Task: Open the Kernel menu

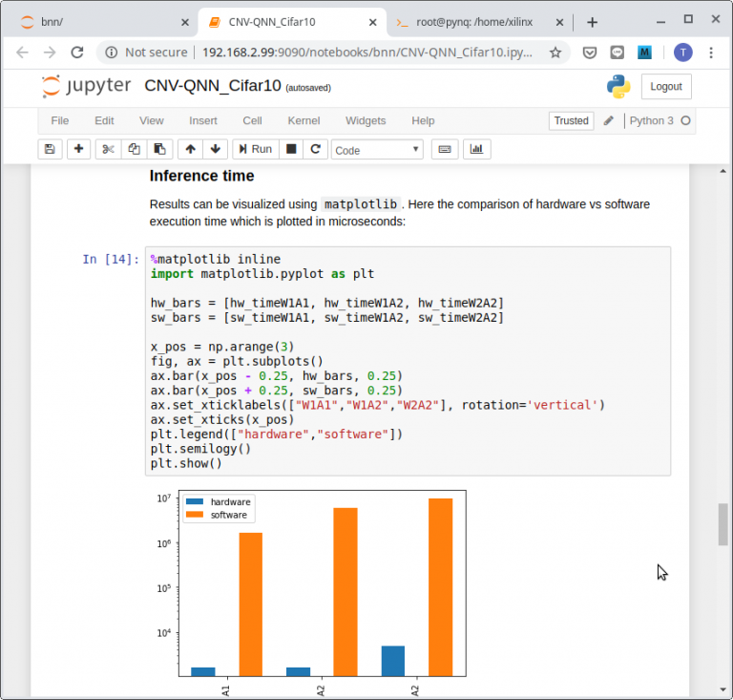Action: [x=304, y=121]
